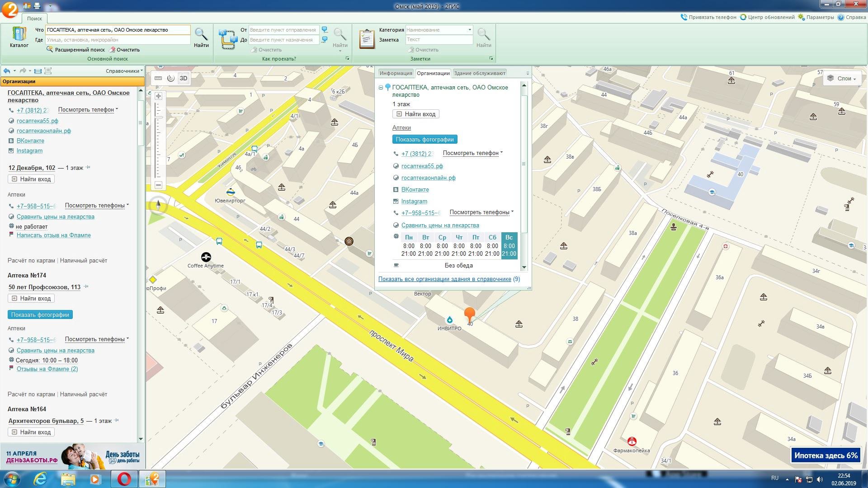Open Центр обновлений
This screenshot has width=868, height=488.
[x=767, y=17]
